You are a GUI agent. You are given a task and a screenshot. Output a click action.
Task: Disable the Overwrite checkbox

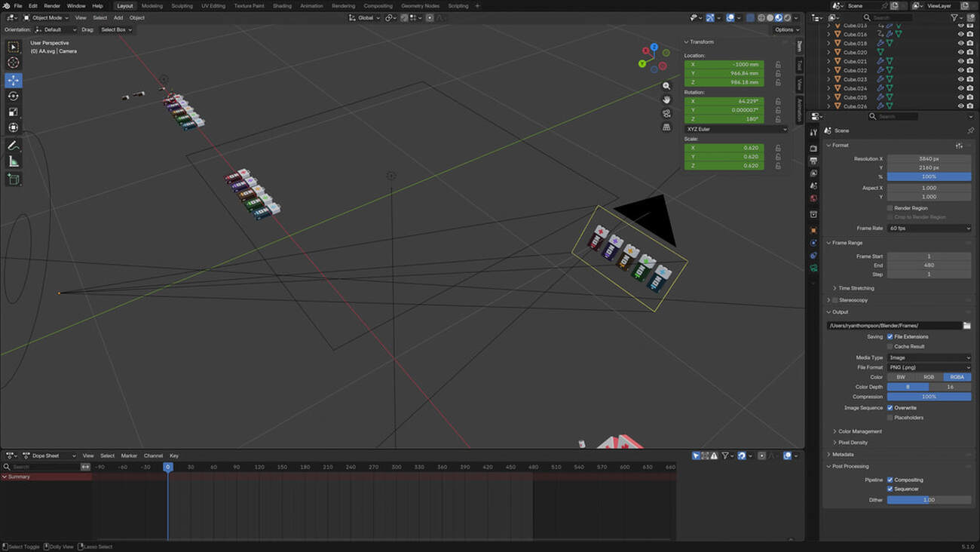890,408
